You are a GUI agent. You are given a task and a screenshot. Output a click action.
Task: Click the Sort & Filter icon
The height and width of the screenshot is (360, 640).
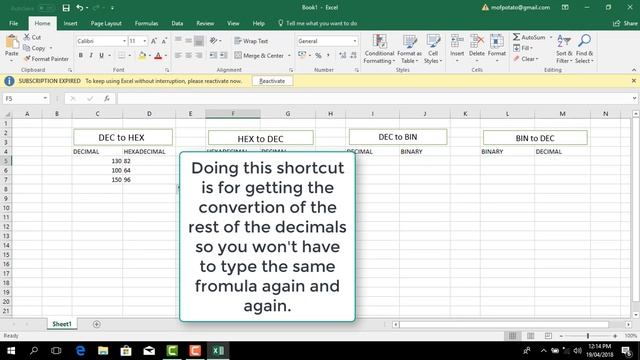(x=564, y=41)
